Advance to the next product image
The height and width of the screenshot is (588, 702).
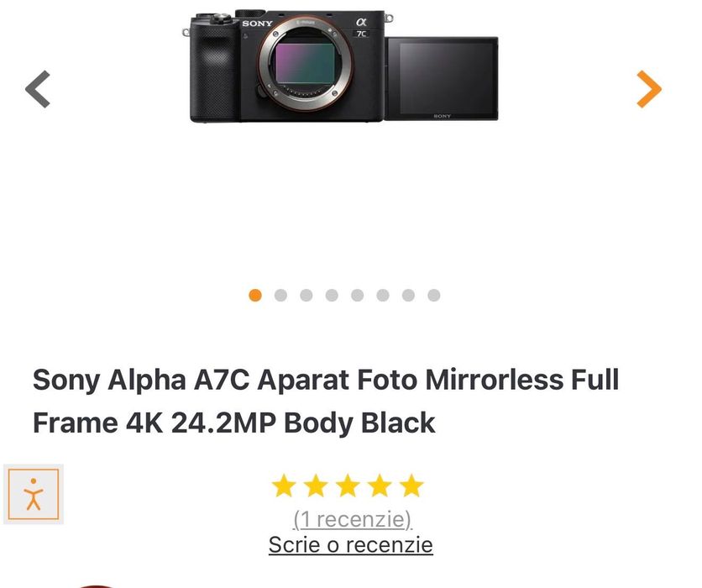click(648, 89)
